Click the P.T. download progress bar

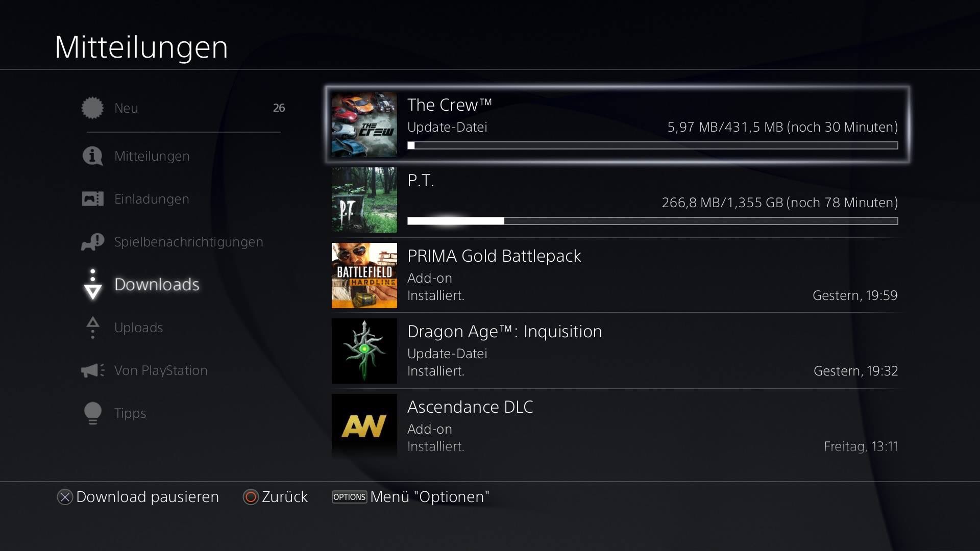coord(652,221)
